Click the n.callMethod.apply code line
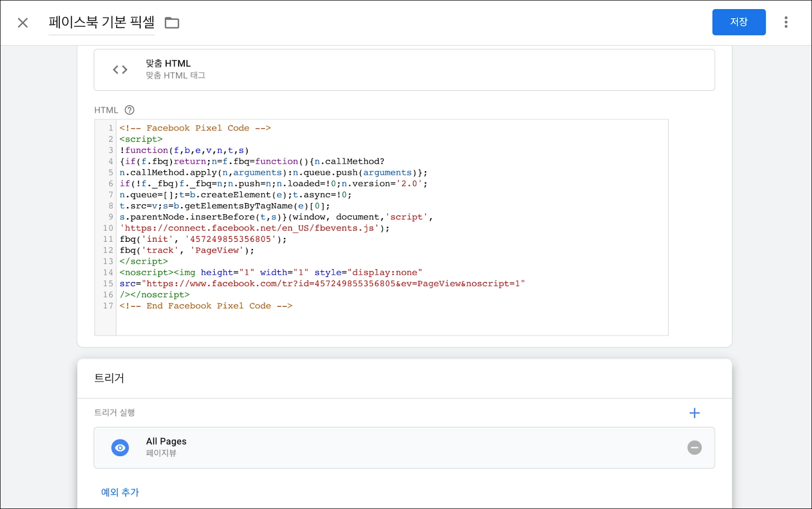 274,173
